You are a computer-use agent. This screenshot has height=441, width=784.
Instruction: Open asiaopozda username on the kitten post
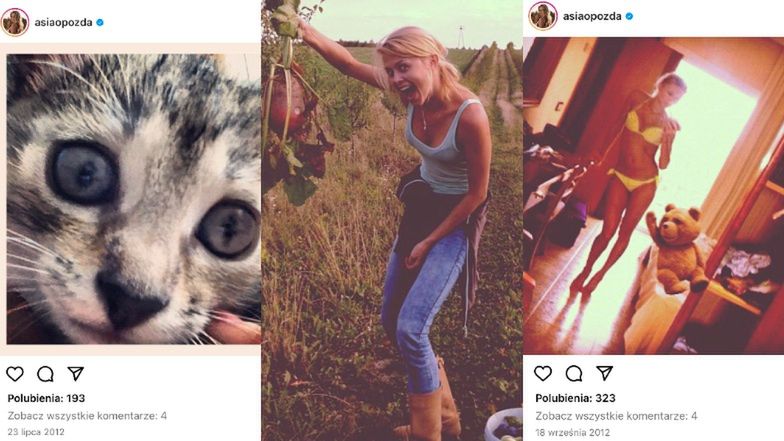pyautogui.click(x=62, y=21)
